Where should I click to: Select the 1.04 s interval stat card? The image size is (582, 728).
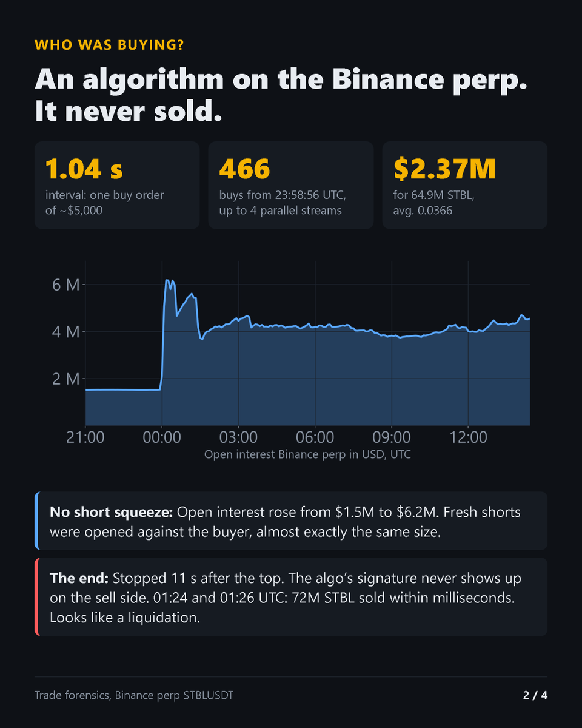pyautogui.click(x=117, y=185)
